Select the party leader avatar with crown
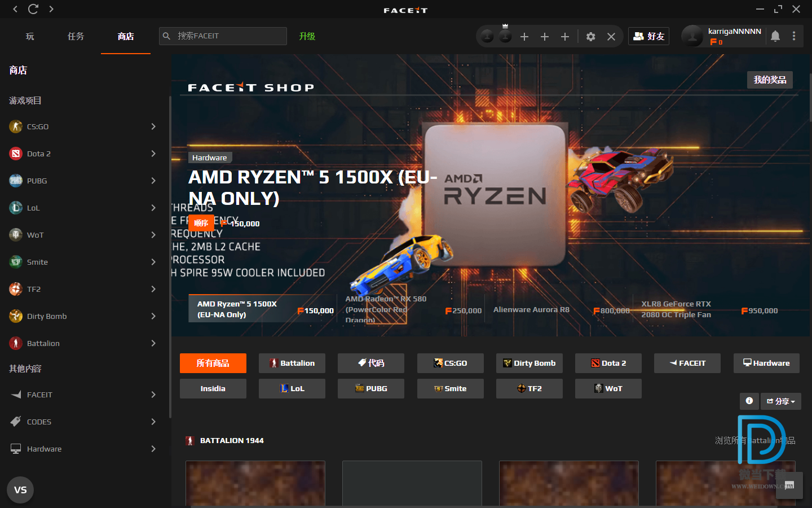Screen dimensions: 812x508 [x=506, y=36]
